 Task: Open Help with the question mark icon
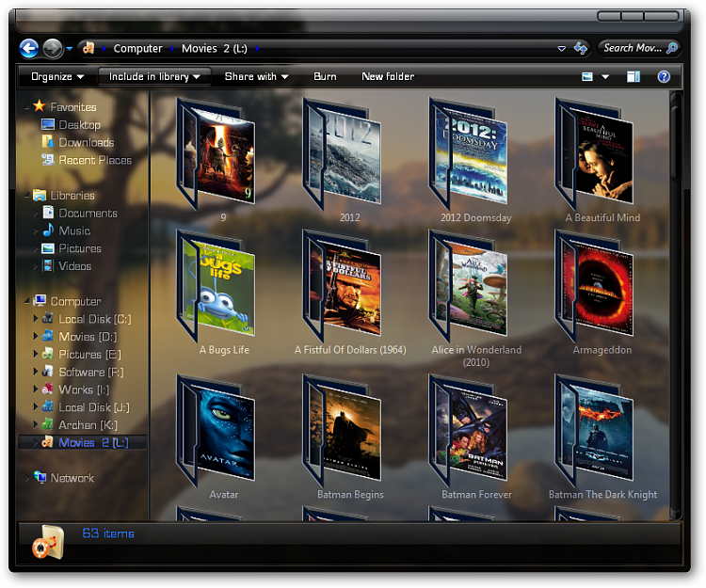coord(664,76)
